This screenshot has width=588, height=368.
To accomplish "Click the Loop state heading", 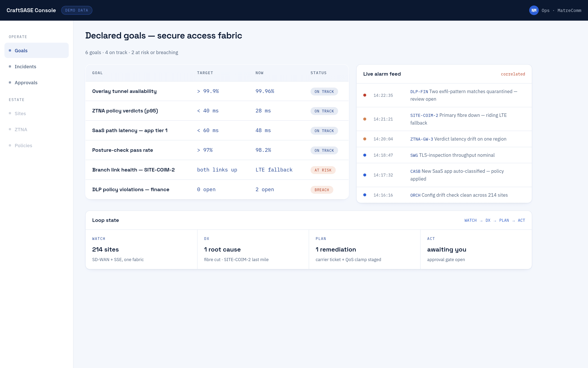I will [105, 220].
